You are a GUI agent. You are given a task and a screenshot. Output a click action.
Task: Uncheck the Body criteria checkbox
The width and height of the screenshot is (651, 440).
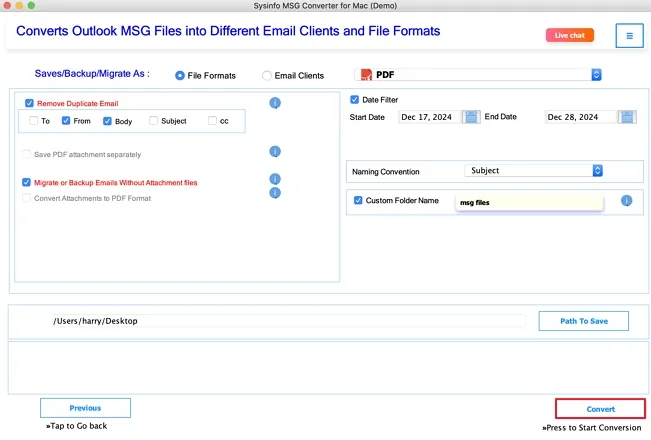[107, 121]
